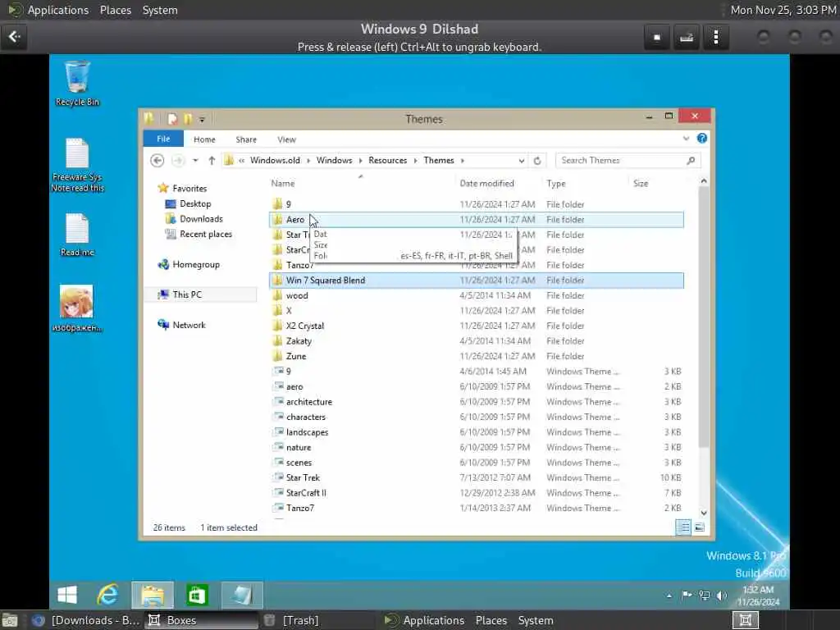Expand the ribbon chevron
This screenshot has height=630, width=840.
(686, 139)
